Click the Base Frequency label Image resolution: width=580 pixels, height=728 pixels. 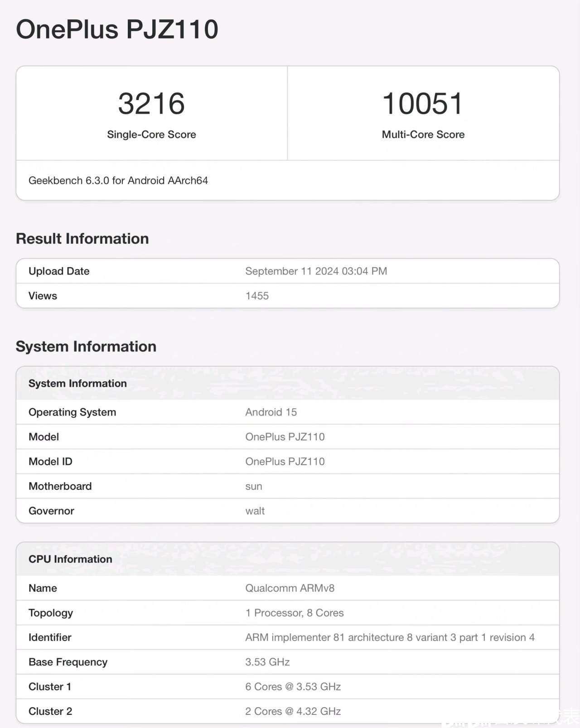[68, 662]
